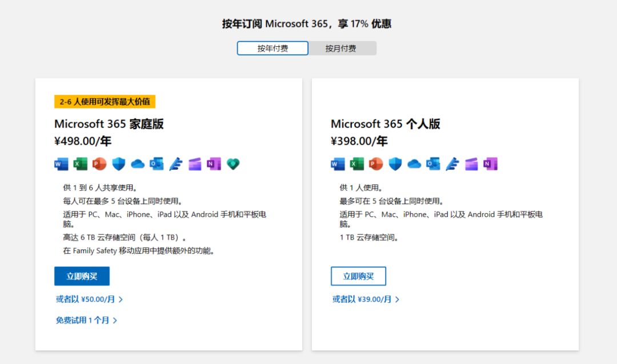
Task: Buy 家庭版 with the blue 立即购买 button
Action: click(82, 276)
